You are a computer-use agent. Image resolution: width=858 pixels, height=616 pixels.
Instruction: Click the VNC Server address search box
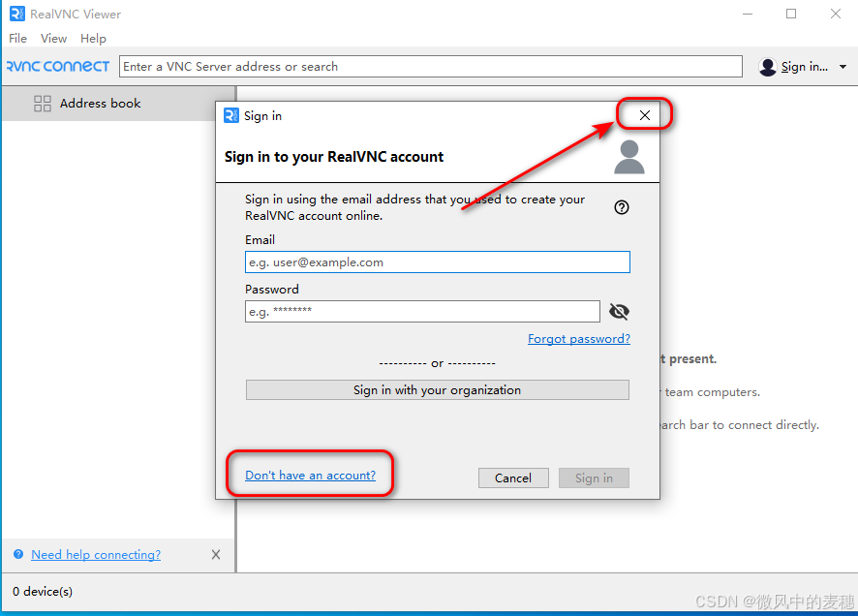(431, 66)
